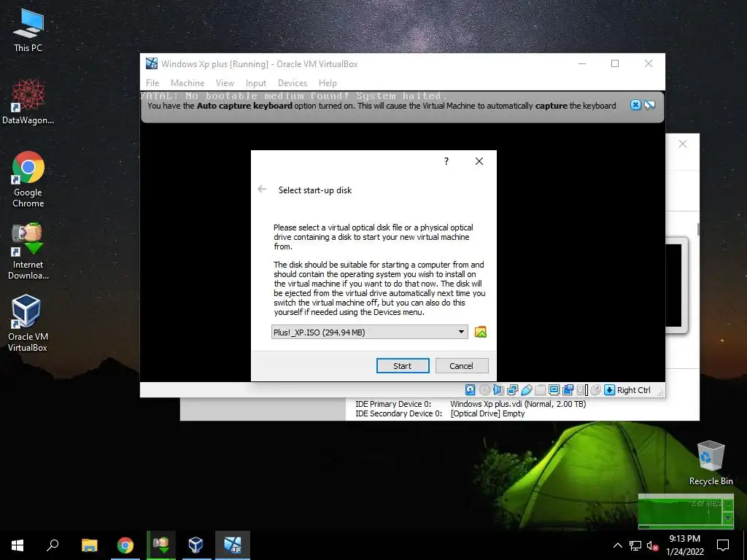The width and height of the screenshot is (747, 560).
Task: Open the DataWagon desktop shortcut
Action: tap(28, 102)
